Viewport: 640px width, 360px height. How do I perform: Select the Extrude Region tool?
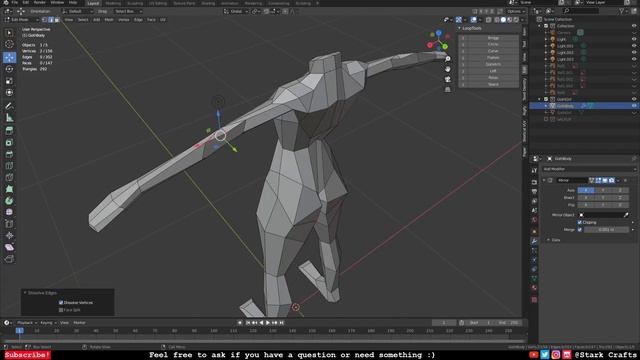(x=9, y=131)
